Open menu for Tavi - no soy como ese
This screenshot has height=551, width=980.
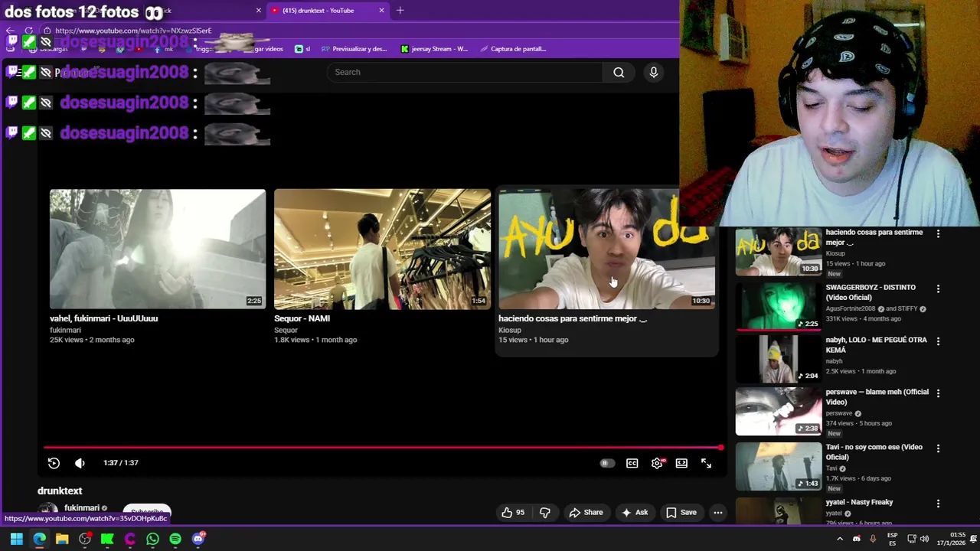tap(938, 448)
